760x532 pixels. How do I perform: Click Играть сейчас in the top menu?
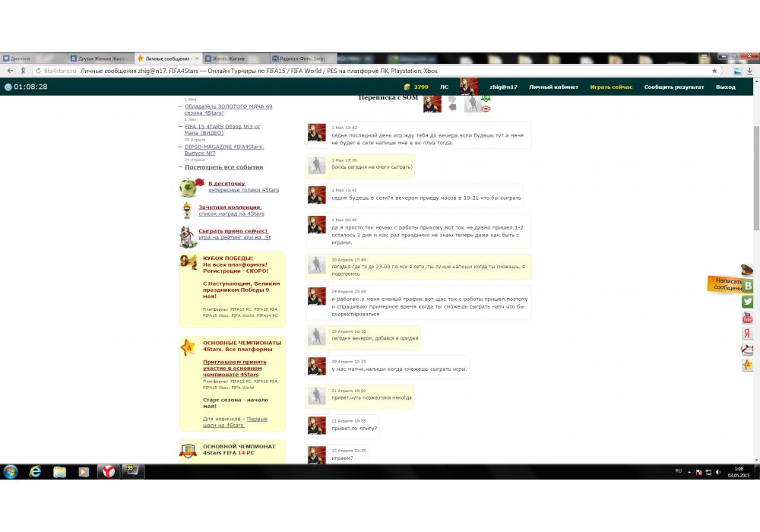pos(611,87)
